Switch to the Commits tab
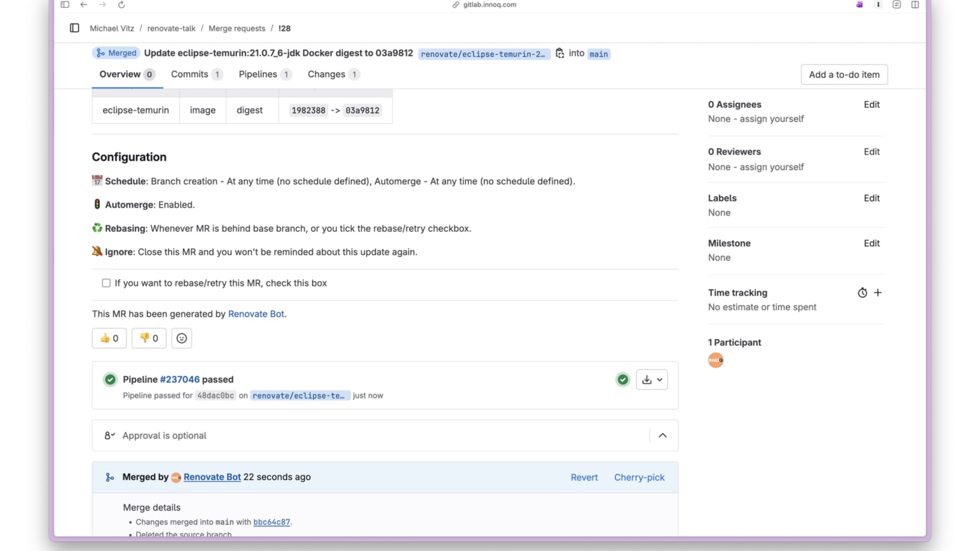Viewport: 980px width, 551px height. coord(197,74)
